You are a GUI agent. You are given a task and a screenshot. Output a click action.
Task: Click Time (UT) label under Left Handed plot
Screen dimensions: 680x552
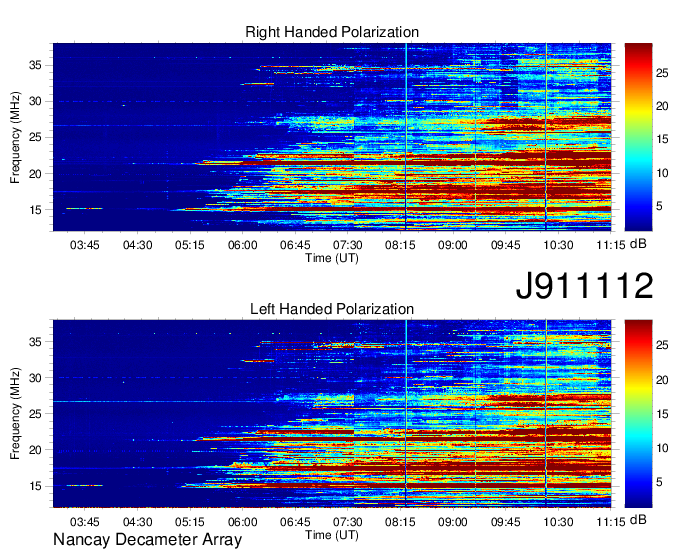(x=332, y=535)
